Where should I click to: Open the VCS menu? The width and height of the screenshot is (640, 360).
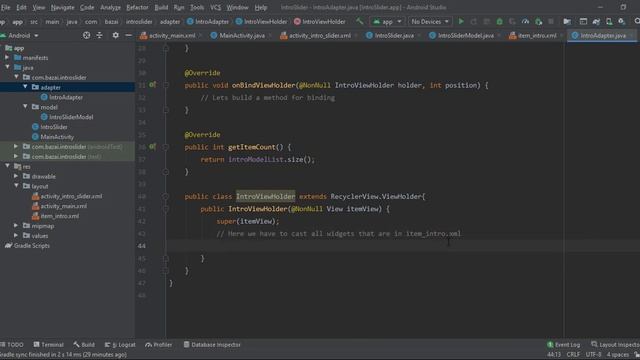point(215,7)
